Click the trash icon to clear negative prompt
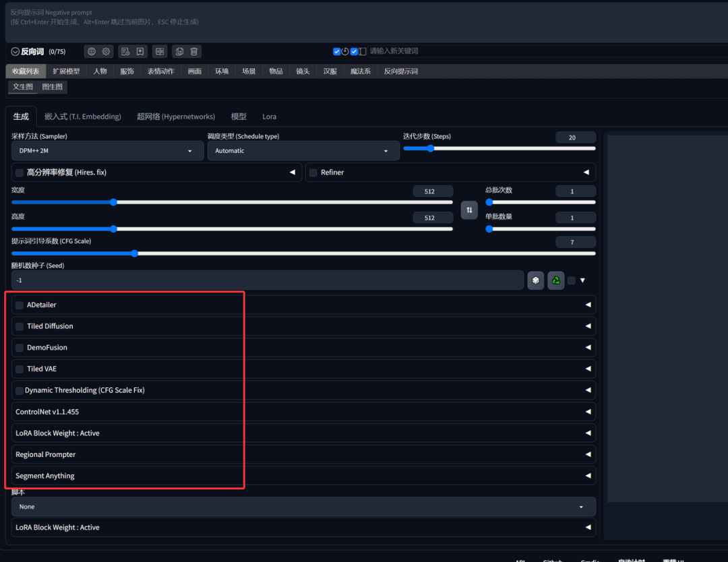Image resolution: width=728 pixels, height=562 pixels. click(194, 51)
